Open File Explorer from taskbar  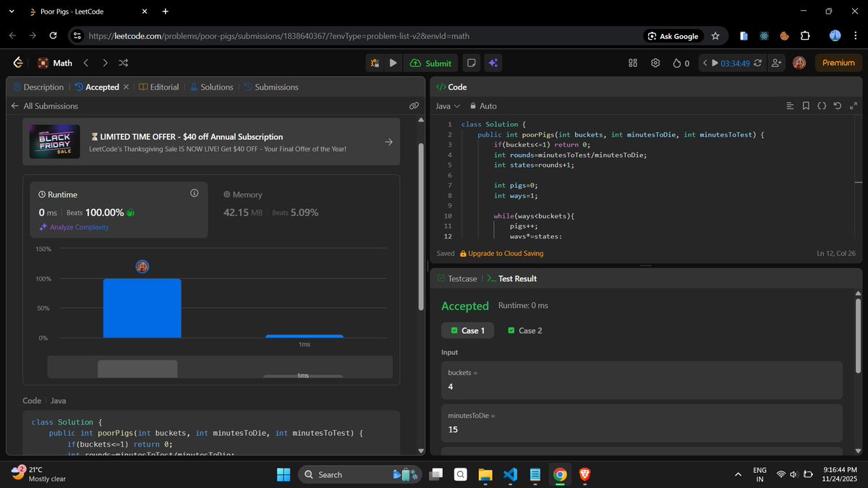[x=485, y=474]
